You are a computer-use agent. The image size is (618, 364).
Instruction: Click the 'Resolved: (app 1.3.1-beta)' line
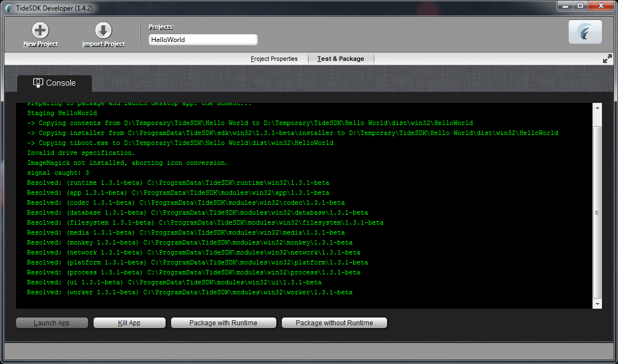178,193
